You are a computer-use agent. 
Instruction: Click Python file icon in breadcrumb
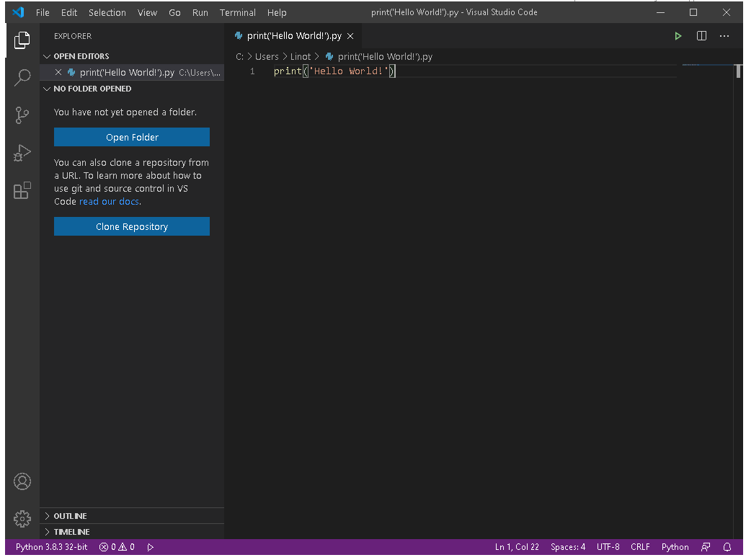329,57
